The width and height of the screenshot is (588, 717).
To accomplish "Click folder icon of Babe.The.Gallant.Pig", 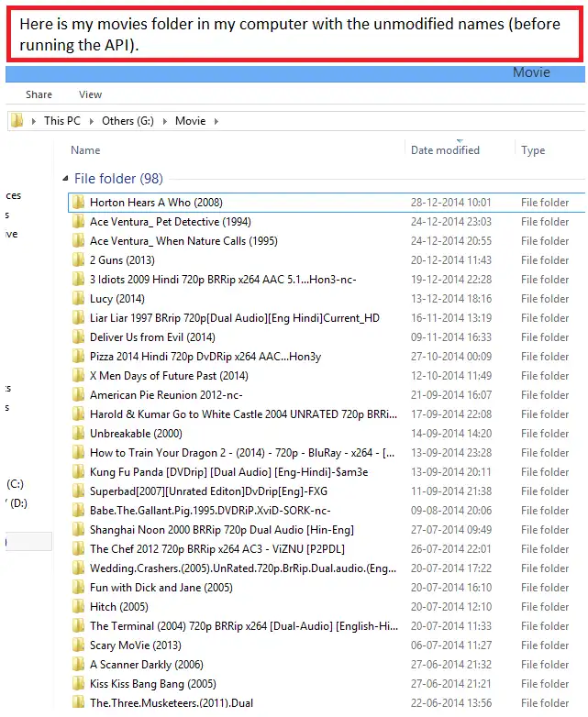I will (79, 511).
